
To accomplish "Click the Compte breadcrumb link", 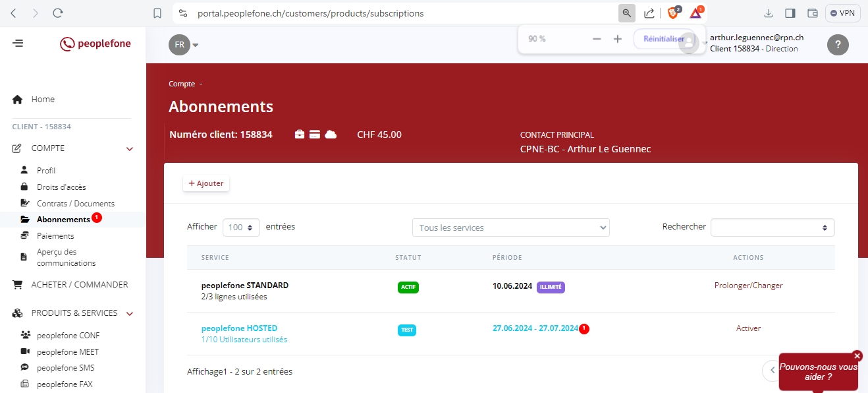I will click(x=182, y=84).
